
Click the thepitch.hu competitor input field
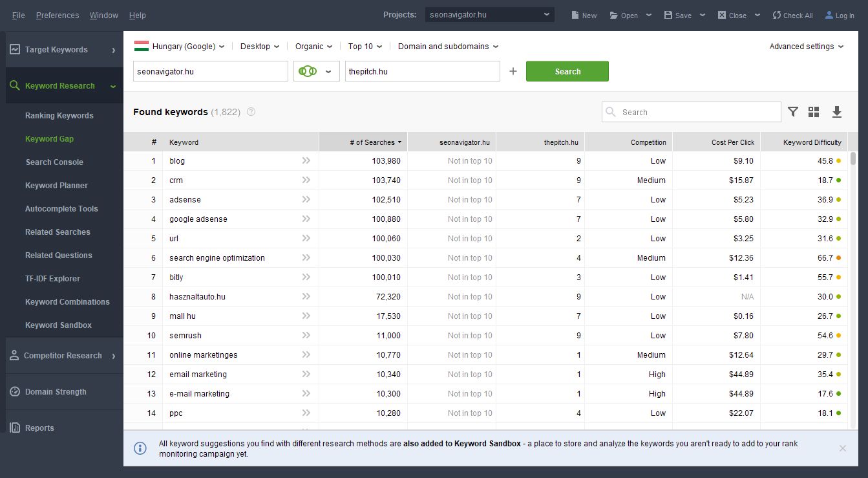point(423,71)
